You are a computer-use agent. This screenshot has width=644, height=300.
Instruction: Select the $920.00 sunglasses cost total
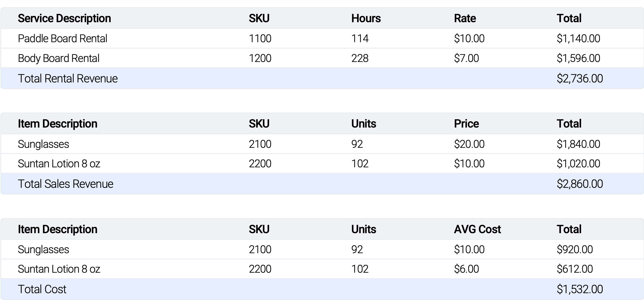(x=574, y=250)
